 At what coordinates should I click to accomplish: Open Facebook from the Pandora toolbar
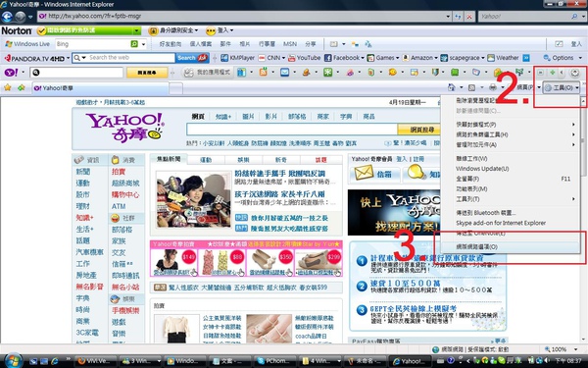342,58
